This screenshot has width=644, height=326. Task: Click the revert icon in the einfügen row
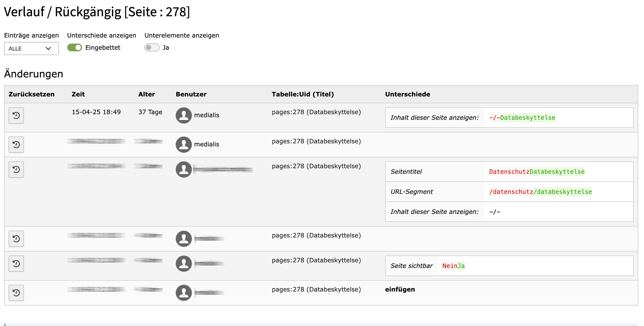pos(16,293)
